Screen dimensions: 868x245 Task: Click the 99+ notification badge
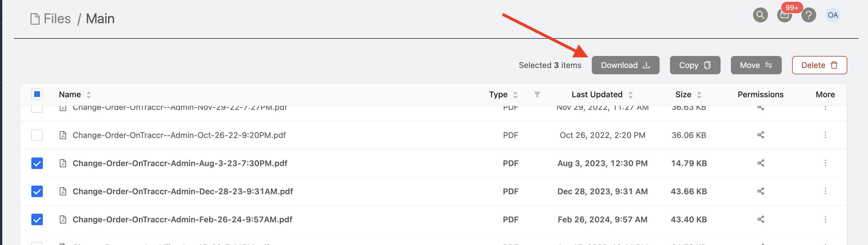click(792, 7)
